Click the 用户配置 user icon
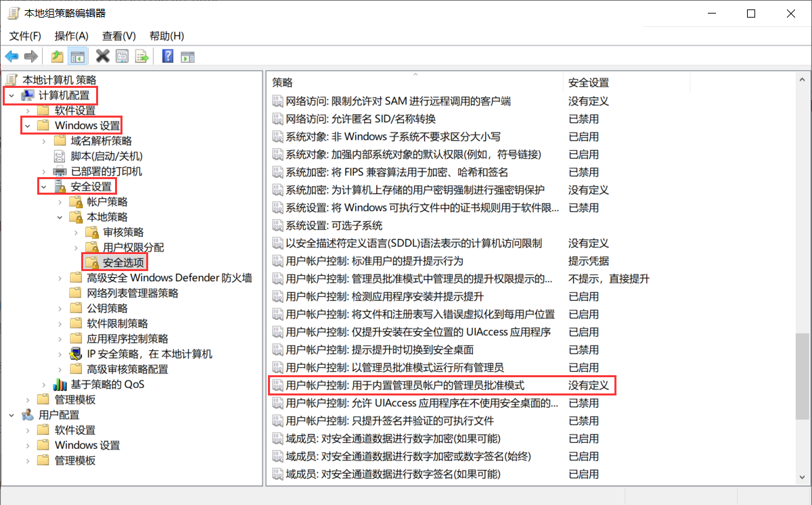This screenshot has height=505, width=812. (x=28, y=415)
